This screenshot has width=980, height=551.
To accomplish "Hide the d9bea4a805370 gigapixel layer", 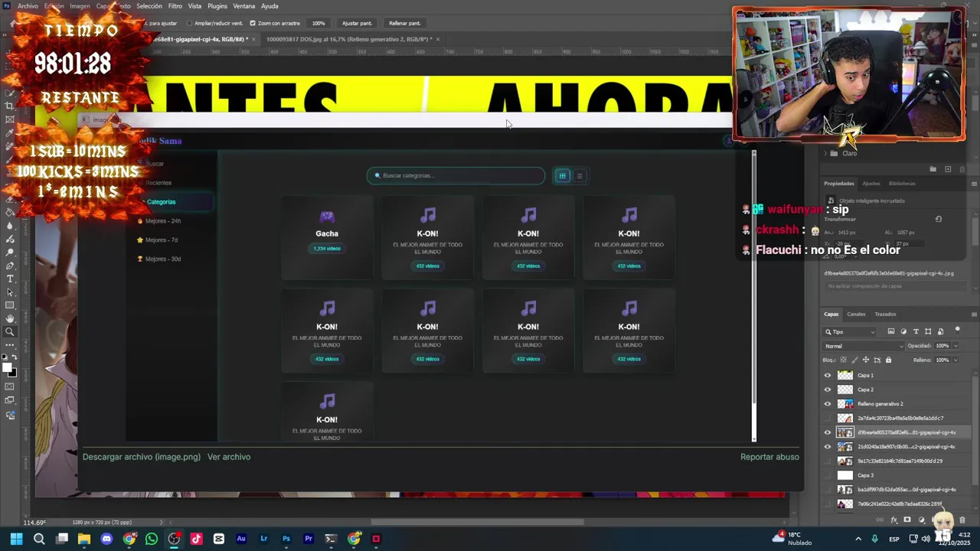I will click(827, 432).
